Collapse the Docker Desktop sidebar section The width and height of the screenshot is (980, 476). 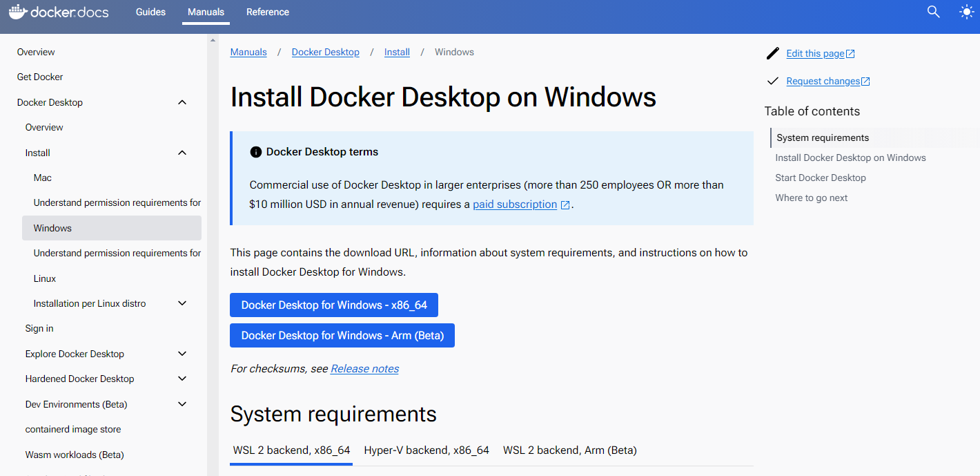click(x=182, y=102)
